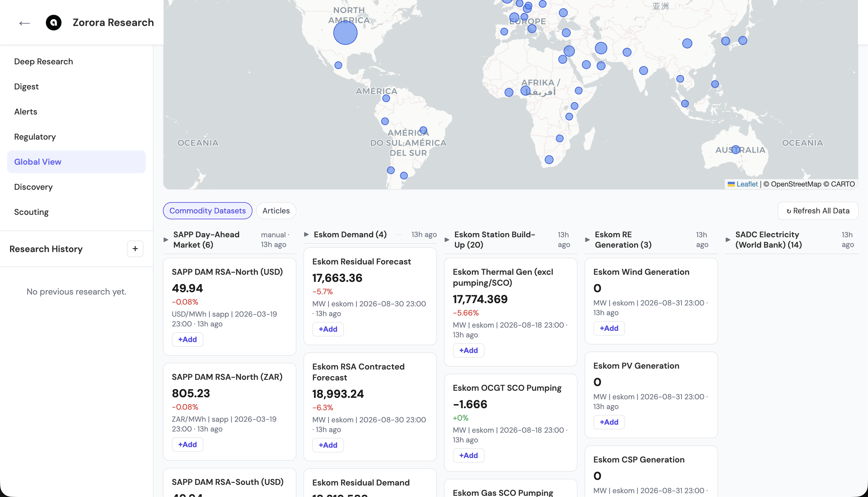Click the -6.3% change figure
This screenshot has height=497, width=868.
tap(323, 408)
